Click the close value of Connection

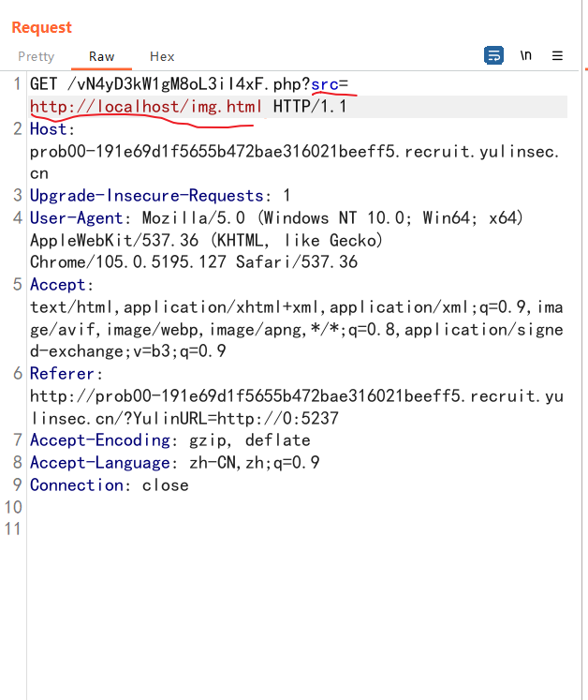point(165,485)
